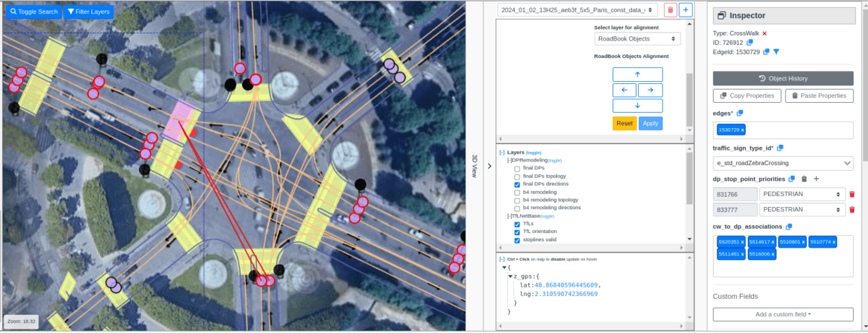
Task: Click the red trash icon beside dataset dropdown
Action: pos(670,10)
